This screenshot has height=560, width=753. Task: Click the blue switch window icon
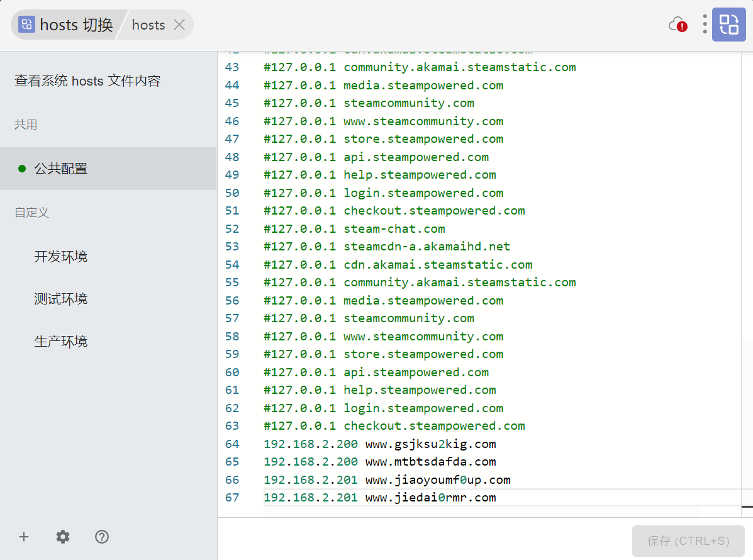[x=728, y=25]
